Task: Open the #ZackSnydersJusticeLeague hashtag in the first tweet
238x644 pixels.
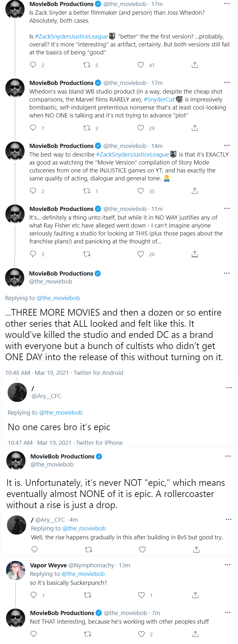Action: pyautogui.click(x=71, y=36)
